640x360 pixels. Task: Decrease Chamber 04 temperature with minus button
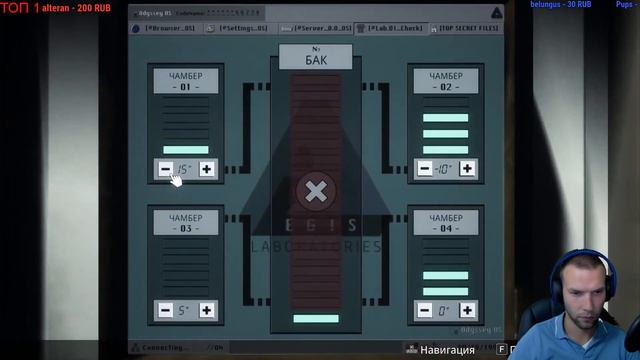pos(425,310)
